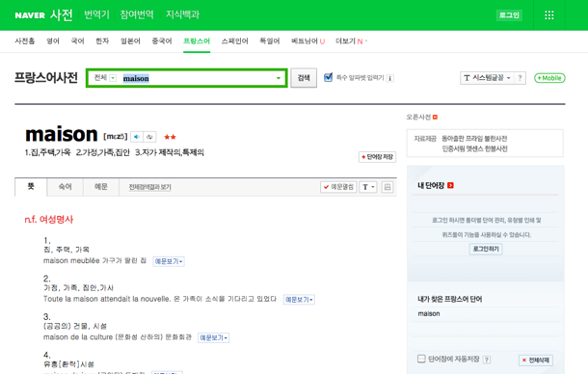This screenshot has width=588, height=374.
Task: Open the 일본어 dictionary menu item
Action: [x=130, y=40]
